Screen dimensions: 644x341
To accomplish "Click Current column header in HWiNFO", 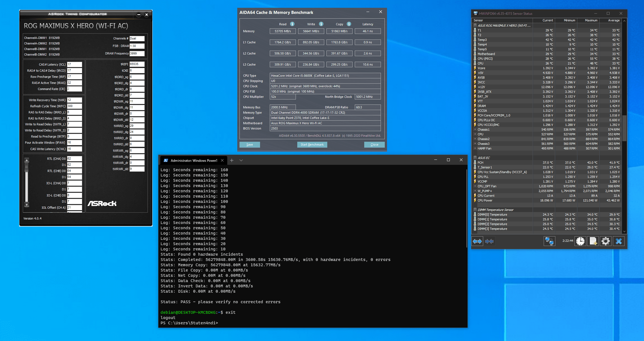I will (x=543, y=20).
